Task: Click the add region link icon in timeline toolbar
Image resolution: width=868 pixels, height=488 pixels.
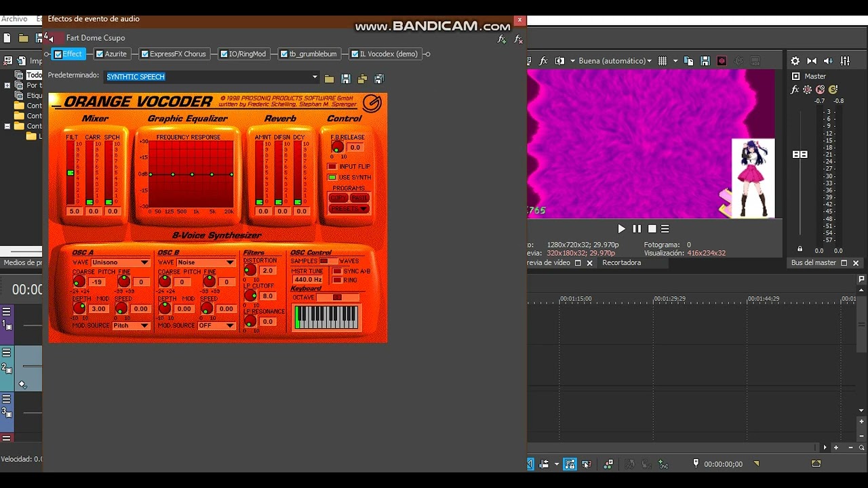Action: tap(663, 464)
